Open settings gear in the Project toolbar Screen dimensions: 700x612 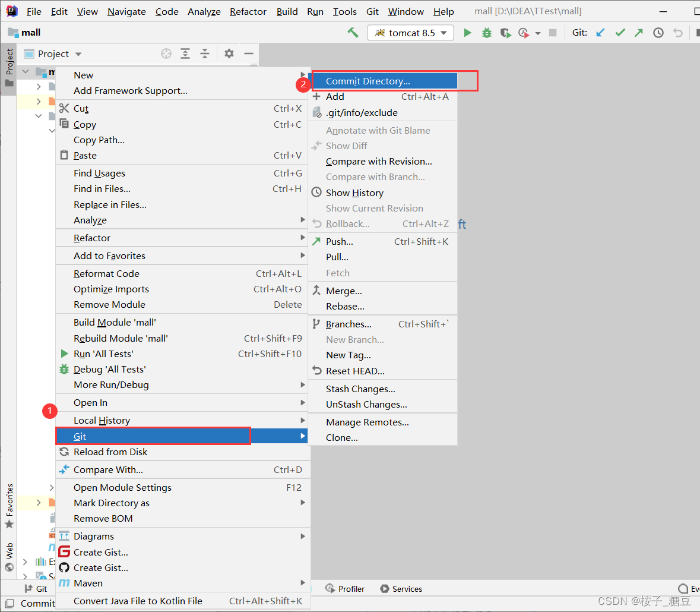(229, 53)
